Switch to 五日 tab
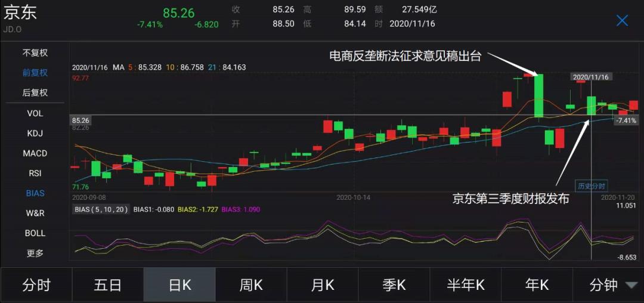Viewport: 644px width, 303px height. point(107,285)
